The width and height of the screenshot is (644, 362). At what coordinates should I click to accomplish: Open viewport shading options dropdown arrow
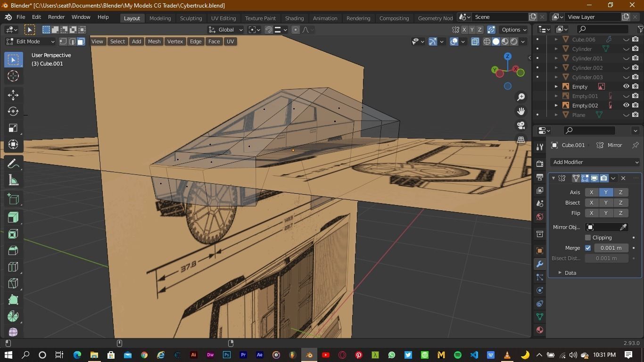523,41
